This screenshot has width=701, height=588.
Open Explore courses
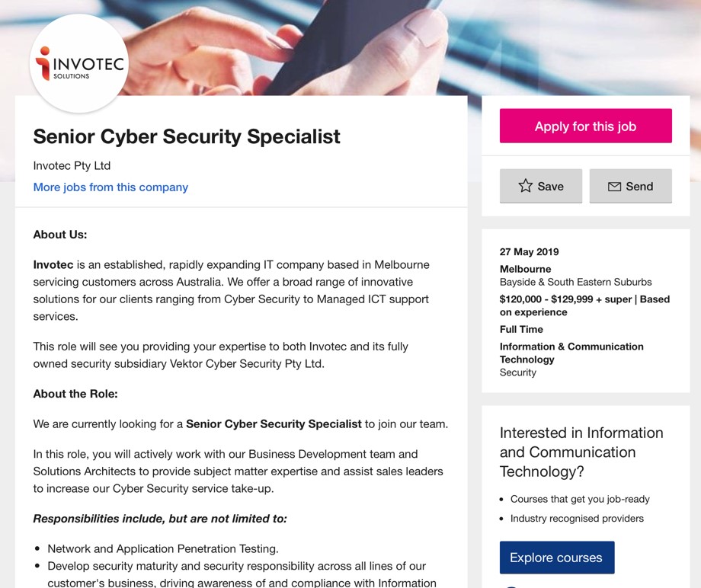tap(557, 558)
